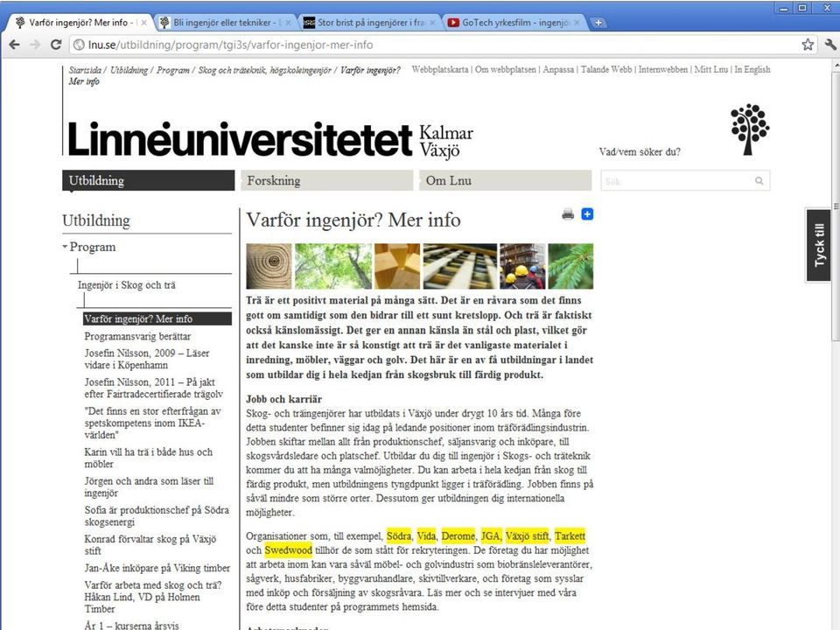Image resolution: width=840 pixels, height=630 pixels.
Task: Open the Tyck till feedback tab
Action: tap(819, 245)
